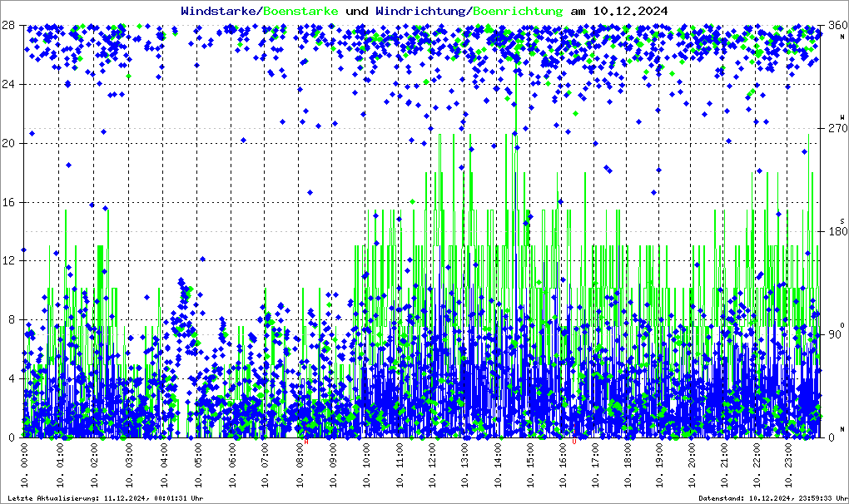Click the 'Letzte Aktualisierung: 11.12.2024, 00:01:31 Uhr' footer text

click(x=106, y=498)
